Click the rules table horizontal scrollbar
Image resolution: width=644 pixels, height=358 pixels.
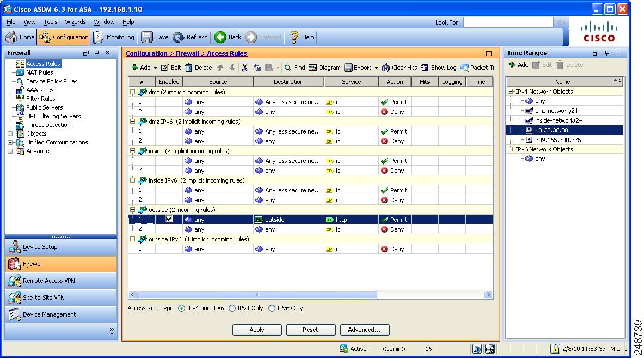257,295
